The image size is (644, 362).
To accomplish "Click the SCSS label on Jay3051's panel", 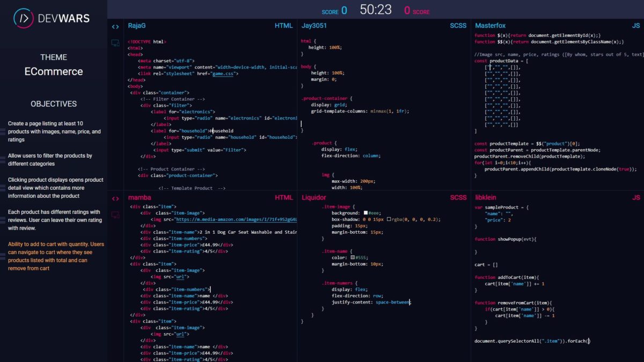I will pyautogui.click(x=458, y=26).
